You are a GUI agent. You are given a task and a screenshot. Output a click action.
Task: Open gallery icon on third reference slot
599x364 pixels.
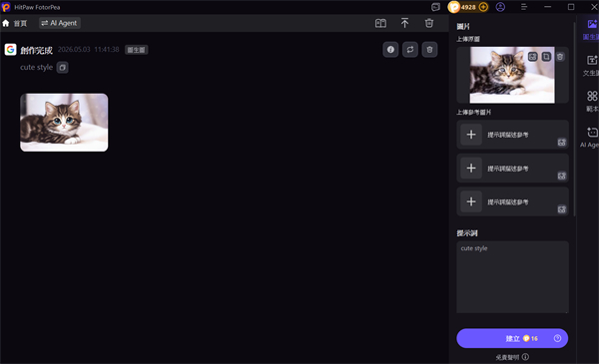pyautogui.click(x=561, y=209)
